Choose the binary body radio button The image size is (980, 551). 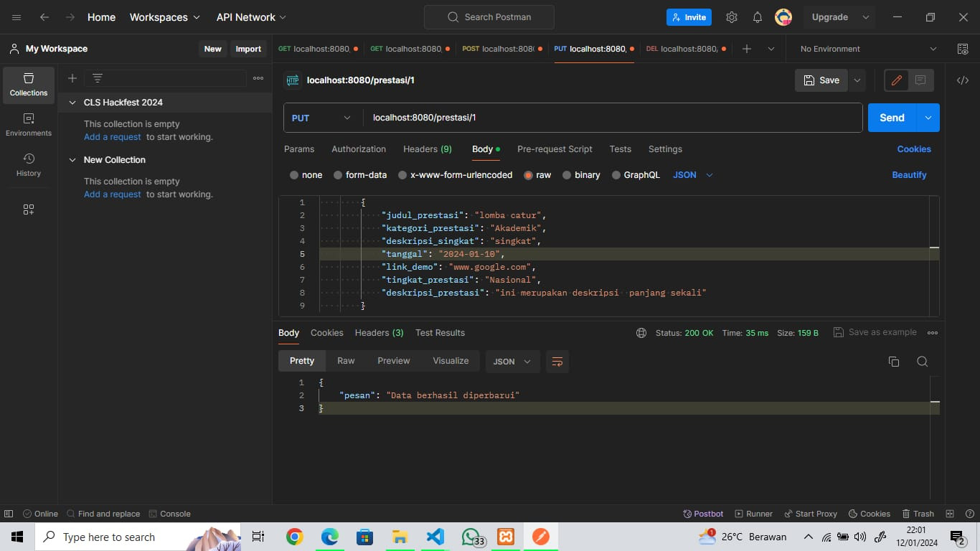pos(567,175)
